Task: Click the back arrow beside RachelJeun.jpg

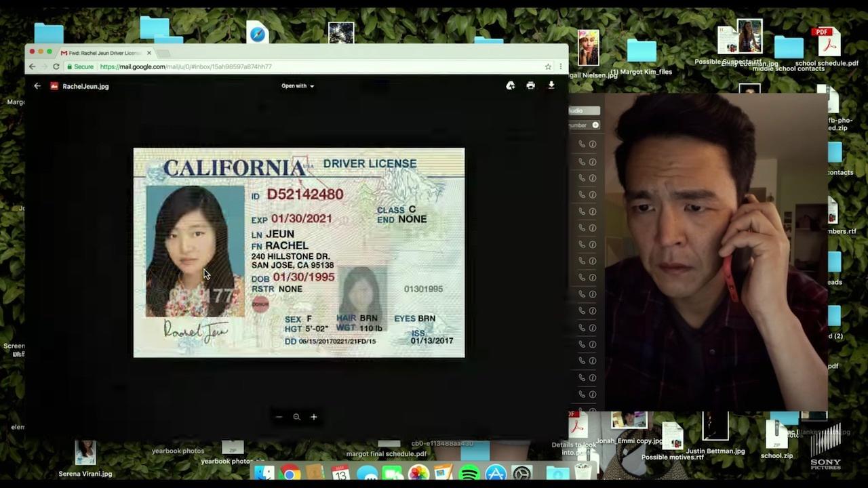Action: click(37, 86)
